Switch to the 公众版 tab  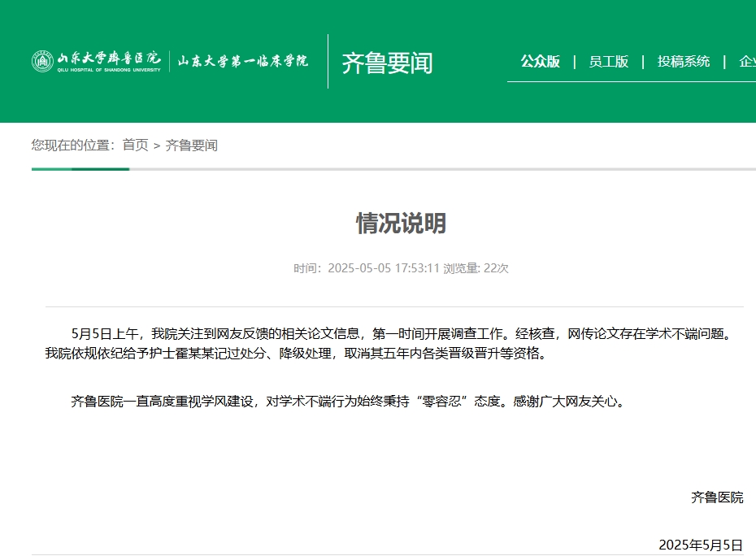click(x=540, y=61)
